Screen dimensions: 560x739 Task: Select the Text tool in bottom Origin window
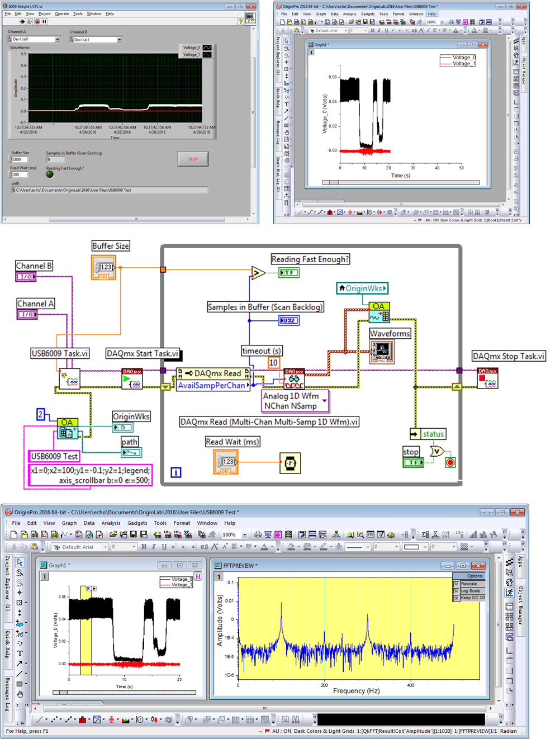tap(20, 653)
